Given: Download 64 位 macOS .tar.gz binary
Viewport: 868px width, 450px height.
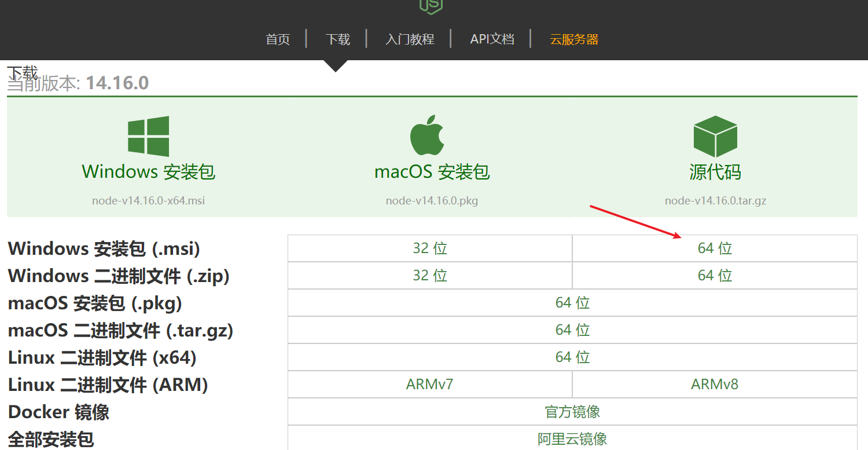Looking at the screenshot, I should [572, 330].
